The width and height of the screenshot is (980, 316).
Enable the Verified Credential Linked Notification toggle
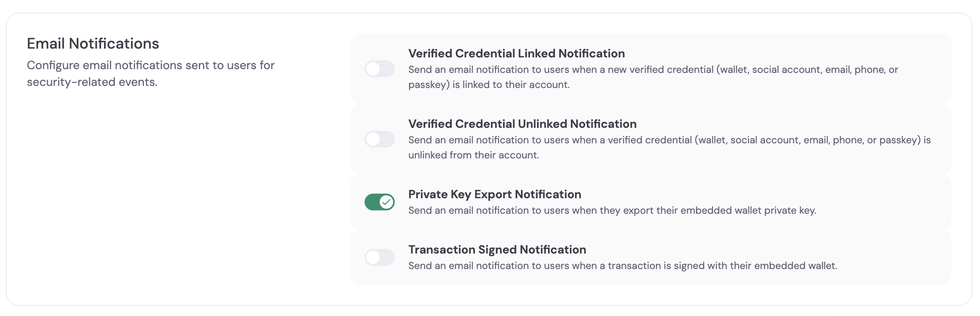click(379, 69)
